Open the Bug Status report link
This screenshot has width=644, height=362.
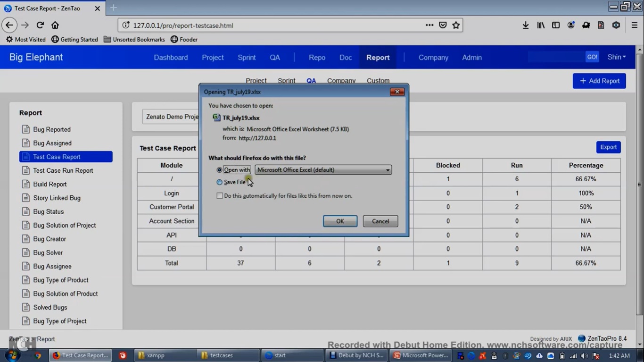[49, 211]
